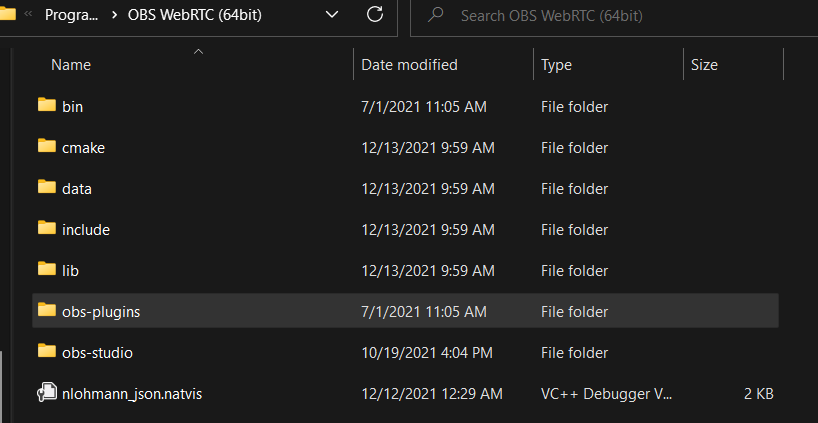Click the nlohmann_json.natvis file icon

pos(46,393)
